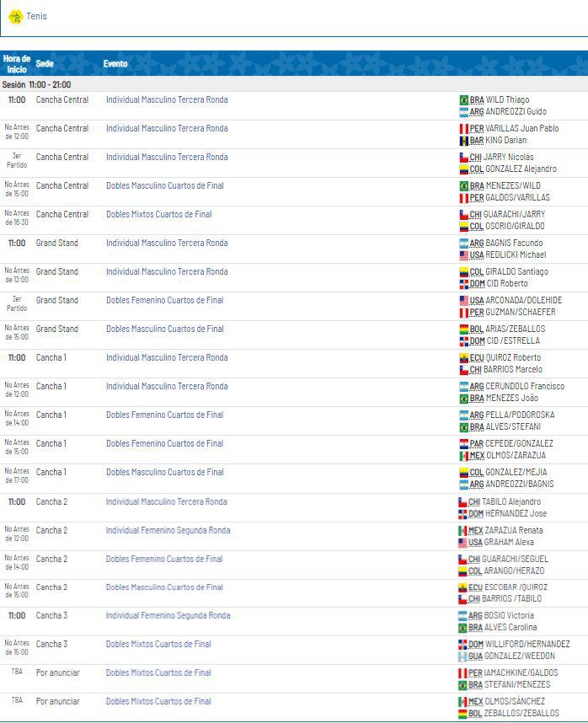Viewport: 588px width, 723px height.
Task: Click the tennis ball sport icon
Action: coord(16,15)
